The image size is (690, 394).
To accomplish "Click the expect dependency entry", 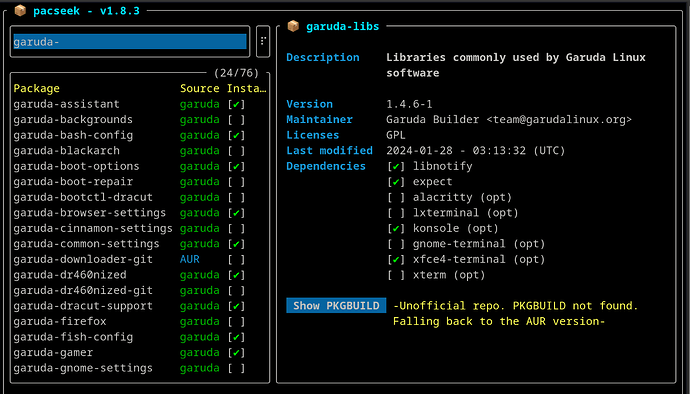I will pos(433,182).
